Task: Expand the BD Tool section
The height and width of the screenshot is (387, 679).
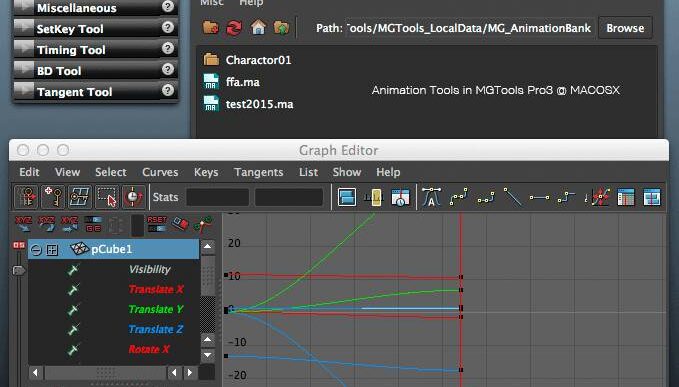Action: (24, 70)
